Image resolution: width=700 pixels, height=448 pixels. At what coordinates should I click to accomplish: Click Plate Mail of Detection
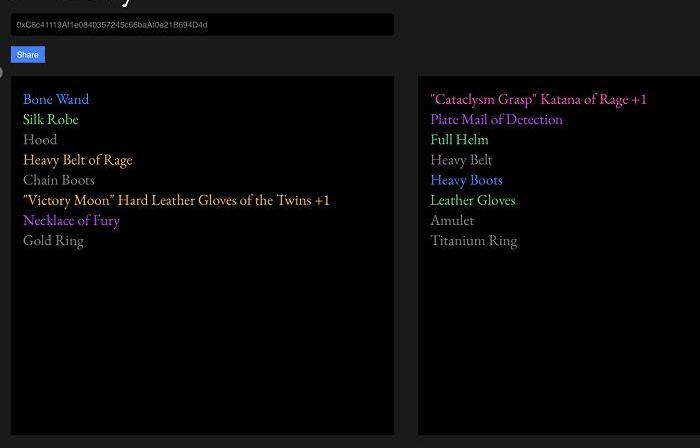(496, 119)
